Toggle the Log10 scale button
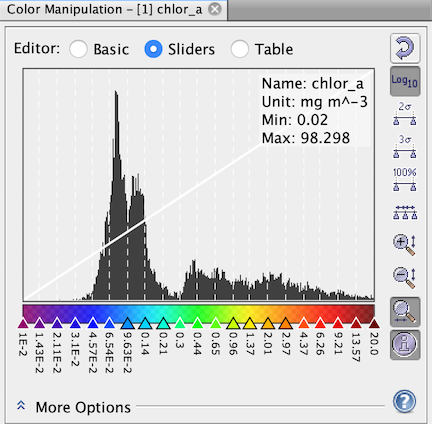 (405, 81)
